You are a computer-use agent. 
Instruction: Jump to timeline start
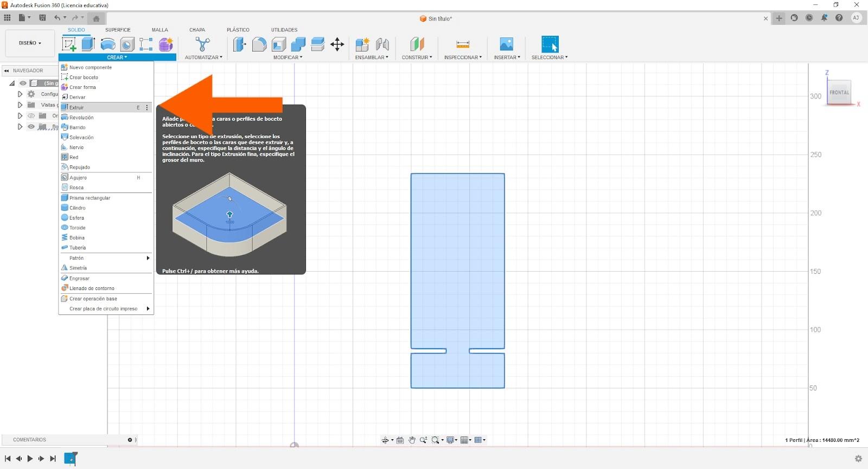pyautogui.click(x=8, y=459)
